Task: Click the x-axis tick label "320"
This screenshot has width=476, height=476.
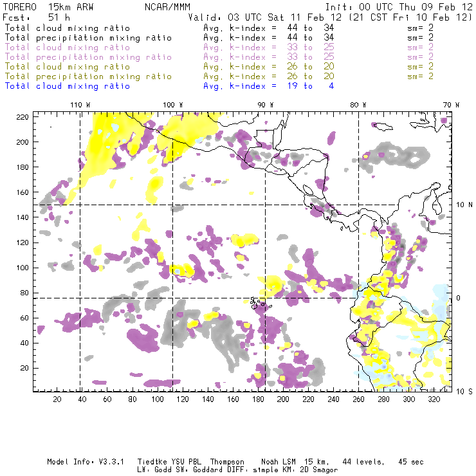Action: coord(434,399)
